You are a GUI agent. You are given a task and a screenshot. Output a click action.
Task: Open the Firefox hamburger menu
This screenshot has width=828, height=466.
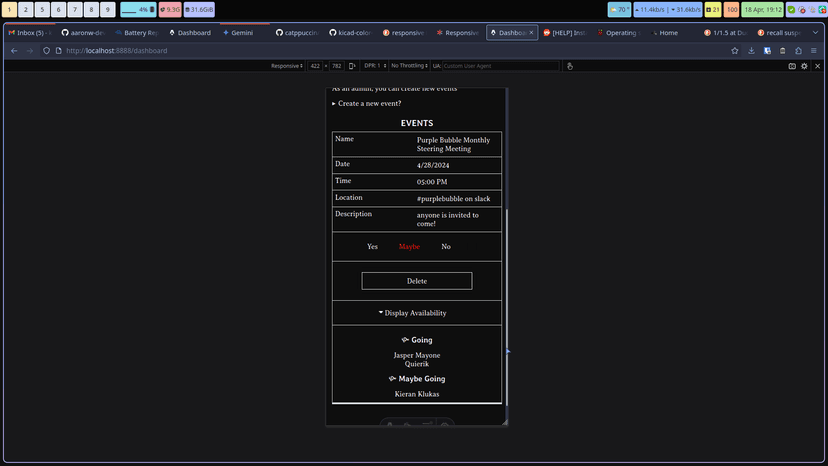(814, 51)
